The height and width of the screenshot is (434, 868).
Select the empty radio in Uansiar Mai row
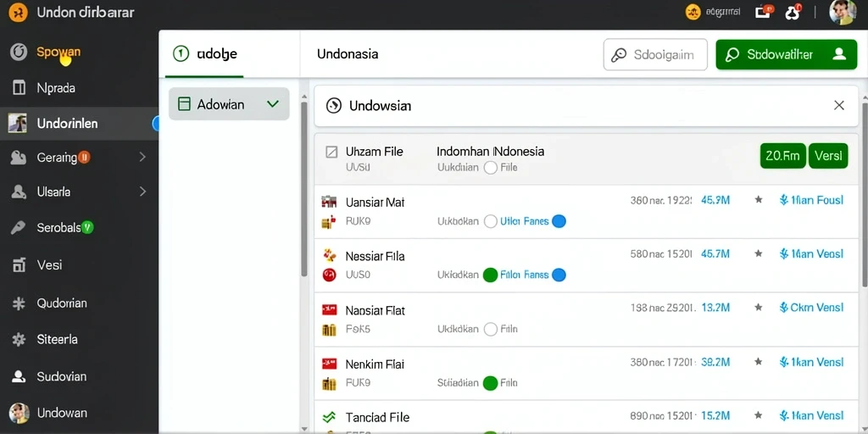491,221
